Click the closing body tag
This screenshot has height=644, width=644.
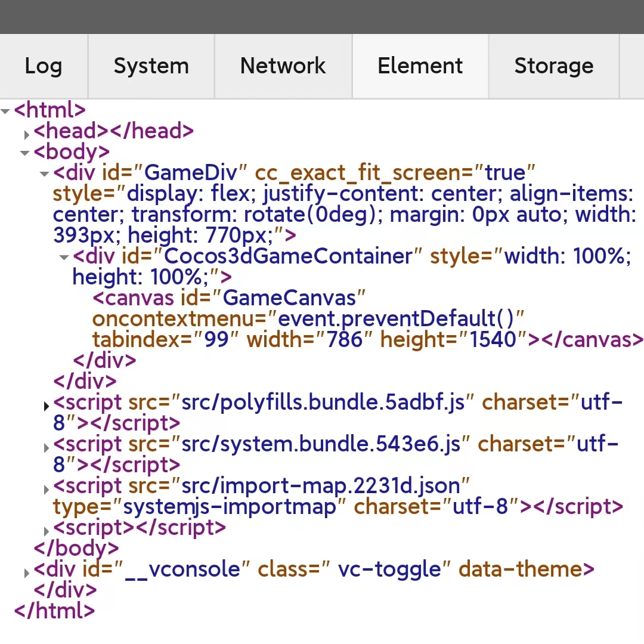(76, 549)
